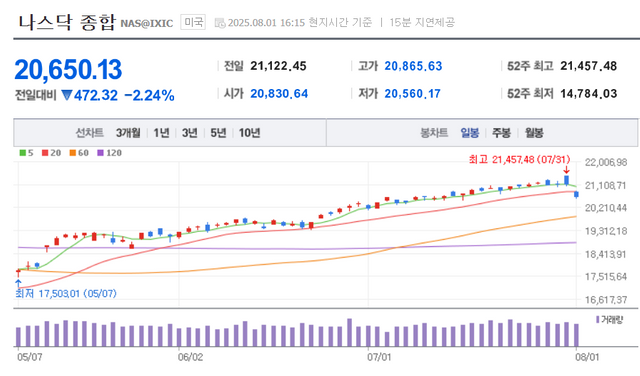This screenshot has width=640, height=376.
Task: Click the 07/31 high candlestick
Action: [x=567, y=180]
